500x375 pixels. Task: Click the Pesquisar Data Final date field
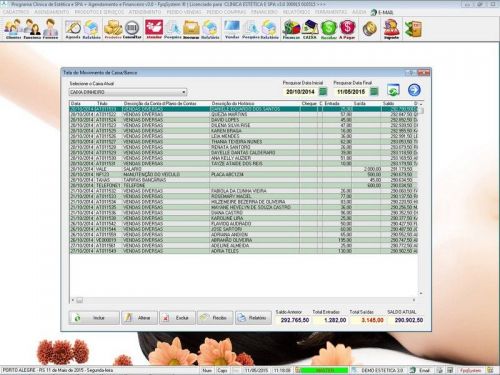pyautogui.click(x=351, y=92)
